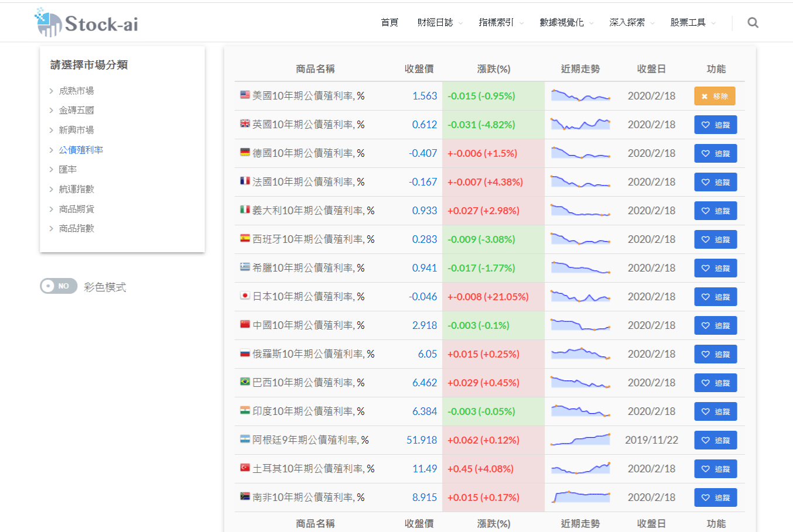793x532 pixels.
Task: Track the UK 10-year bond yield
Action: [x=715, y=125]
